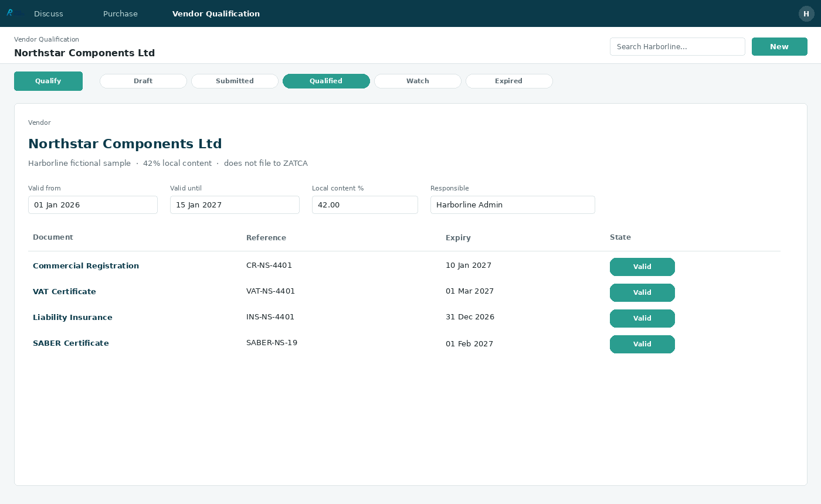Screen dimensions: 821x504
Task: Open the SABER Certificate document row
Action: coord(404,343)
